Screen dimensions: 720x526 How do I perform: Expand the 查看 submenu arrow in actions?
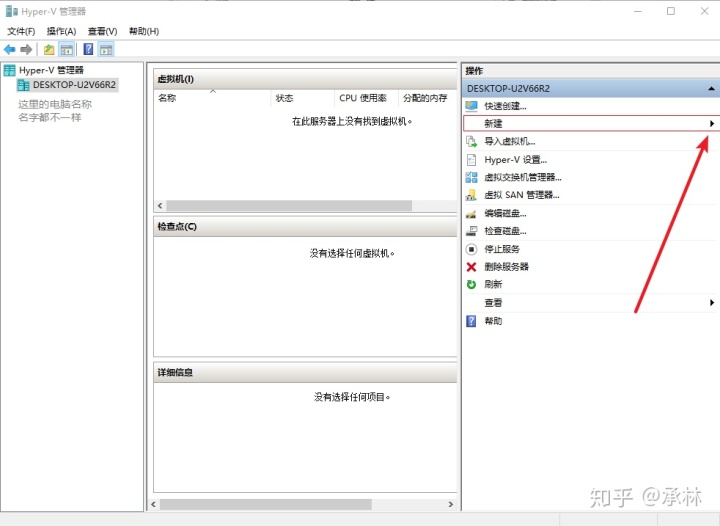pos(711,302)
